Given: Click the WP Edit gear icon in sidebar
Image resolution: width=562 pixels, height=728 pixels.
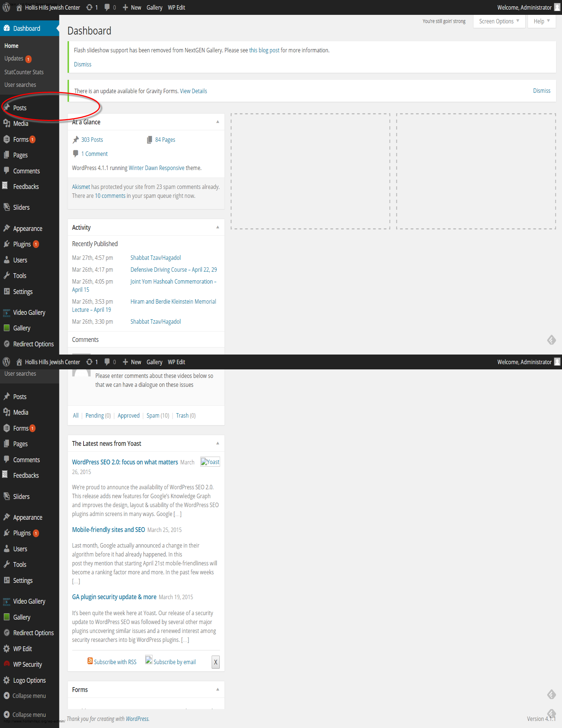Looking at the screenshot, I should [x=6, y=649].
